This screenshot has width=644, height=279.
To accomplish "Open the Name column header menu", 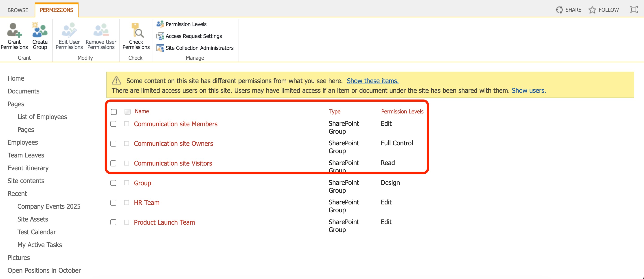I will coord(142,111).
